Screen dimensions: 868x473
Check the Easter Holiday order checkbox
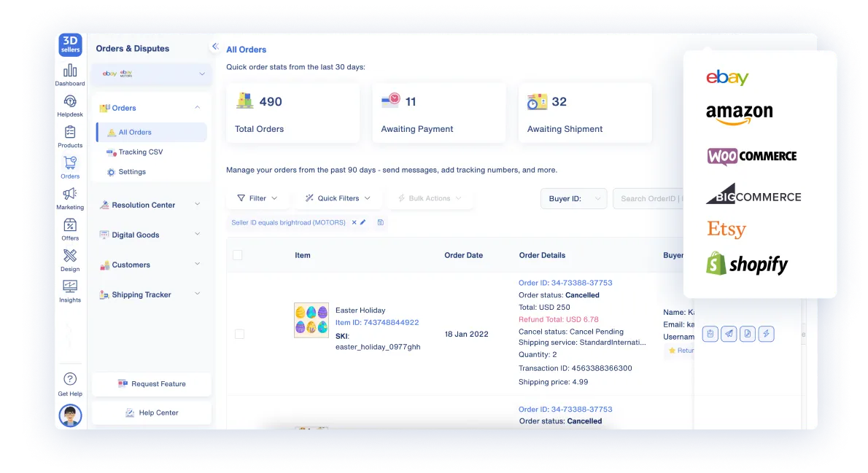click(240, 334)
